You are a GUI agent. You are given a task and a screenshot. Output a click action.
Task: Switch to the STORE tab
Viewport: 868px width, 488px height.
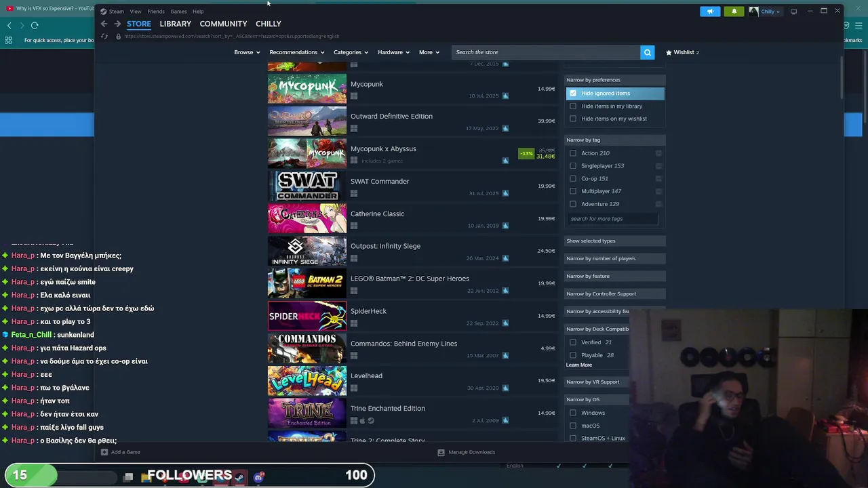pyautogui.click(x=139, y=24)
